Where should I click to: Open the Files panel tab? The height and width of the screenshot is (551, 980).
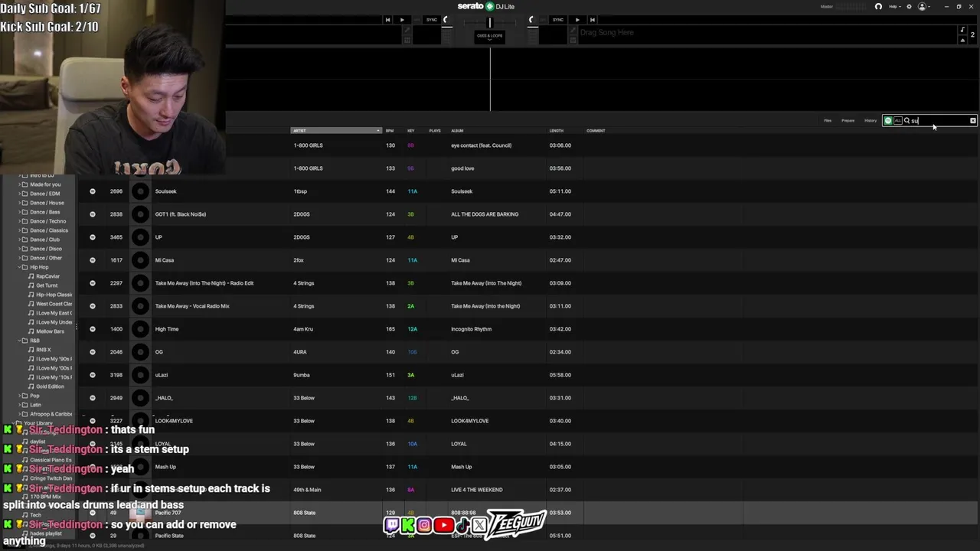[828, 120]
